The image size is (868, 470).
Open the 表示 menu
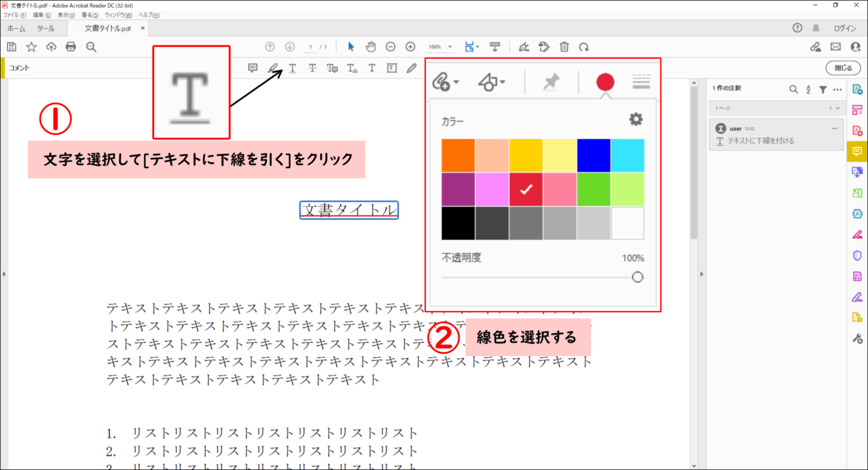tap(66, 15)
